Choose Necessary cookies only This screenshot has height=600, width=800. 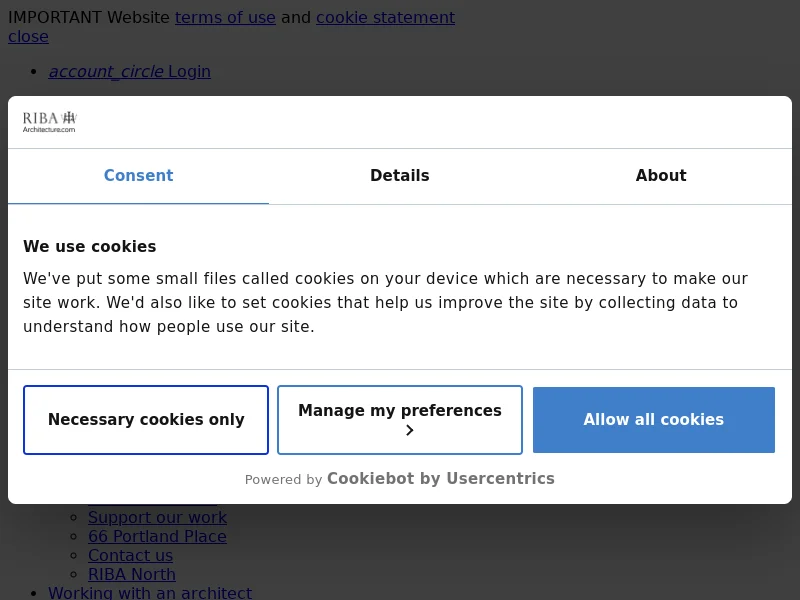tap(146, 420)
